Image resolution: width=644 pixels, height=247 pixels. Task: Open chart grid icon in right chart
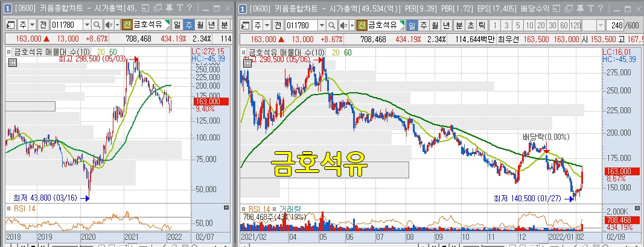point(247,63)
